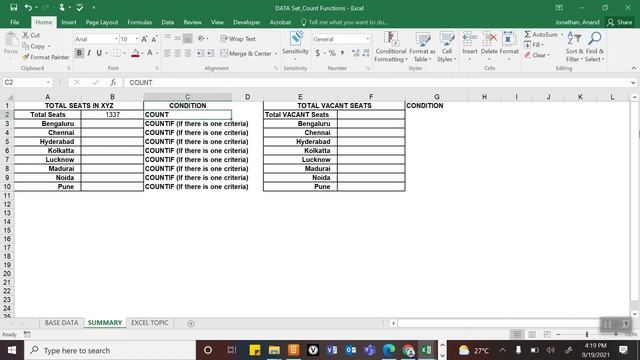
Task: Expand the Sort & Filter menu
Action: point(574,47)
